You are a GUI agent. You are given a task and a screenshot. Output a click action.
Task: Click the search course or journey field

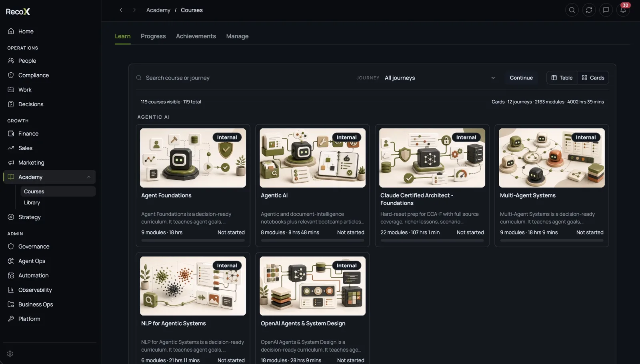244,78
